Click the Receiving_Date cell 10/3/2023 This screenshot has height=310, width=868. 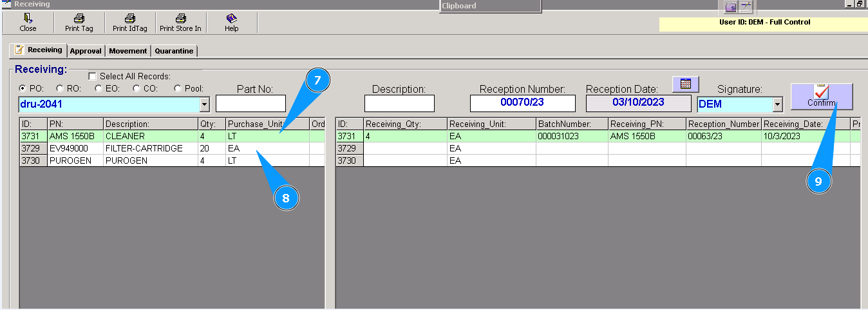point(806,137)
